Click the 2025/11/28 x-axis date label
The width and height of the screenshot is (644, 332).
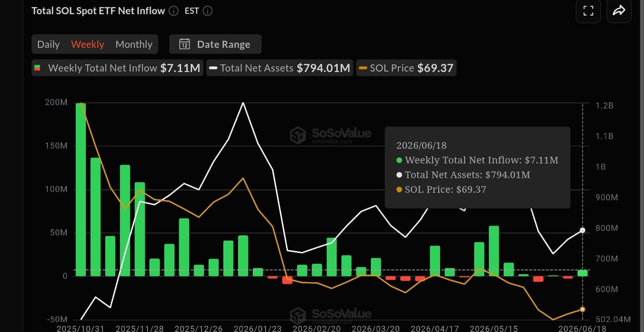(x=139, y=328)
